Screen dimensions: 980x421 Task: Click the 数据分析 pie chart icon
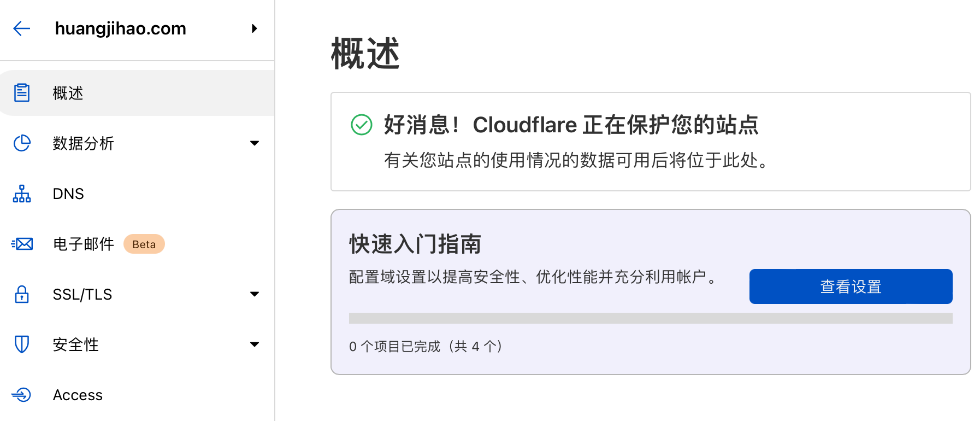(21, 143)
